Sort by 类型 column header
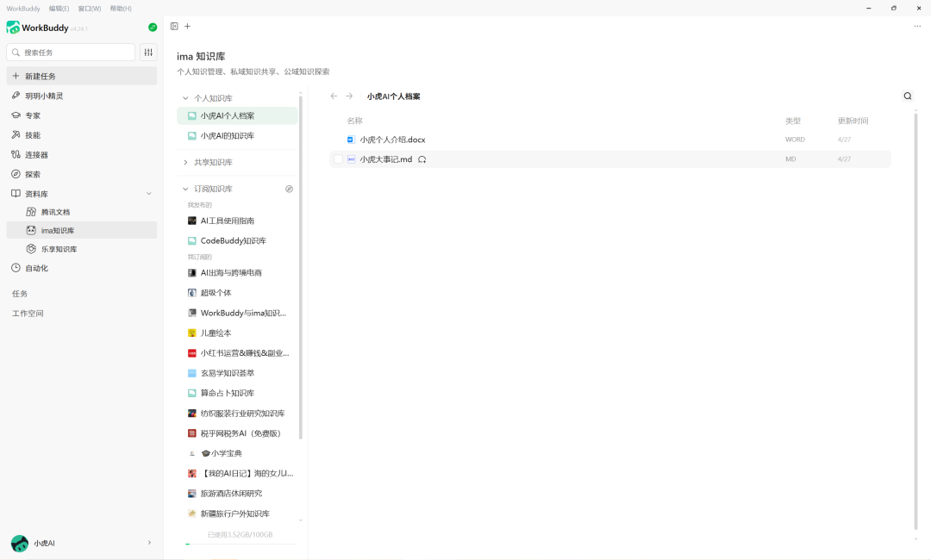Screen dimensions: 931x560 793,121
